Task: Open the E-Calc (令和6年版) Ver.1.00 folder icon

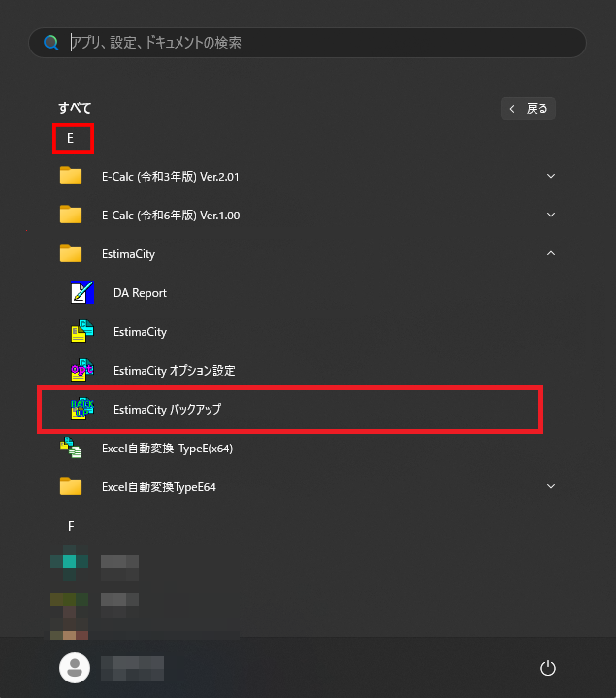Action: coord(71,215)
